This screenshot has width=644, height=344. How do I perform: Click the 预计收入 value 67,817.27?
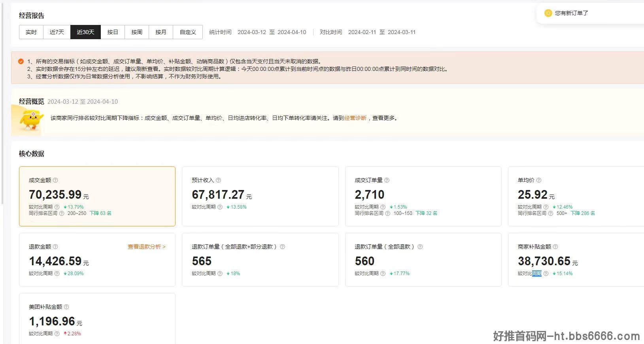pyautogui.click(x=218, y=195)
